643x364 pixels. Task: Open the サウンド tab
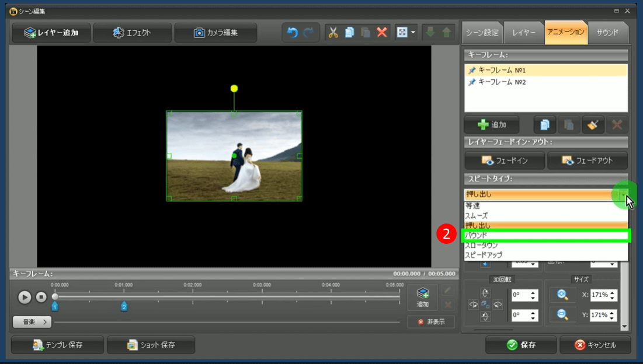pyautogui.click(x=607, y=33)
